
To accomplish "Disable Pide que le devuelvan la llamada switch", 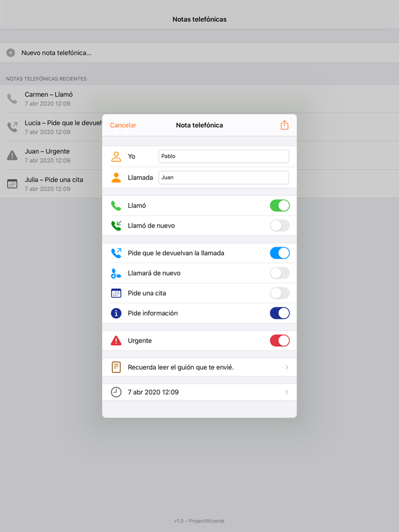I will click(280, 253).
